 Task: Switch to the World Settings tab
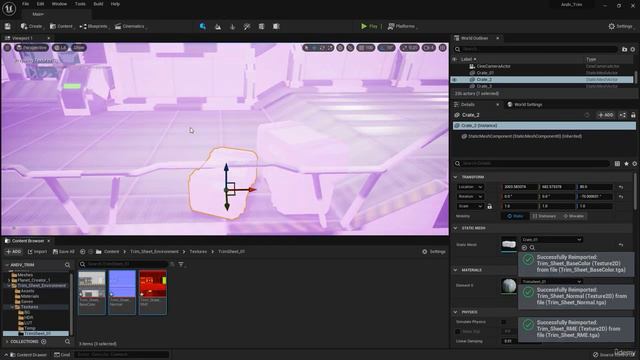524,104
